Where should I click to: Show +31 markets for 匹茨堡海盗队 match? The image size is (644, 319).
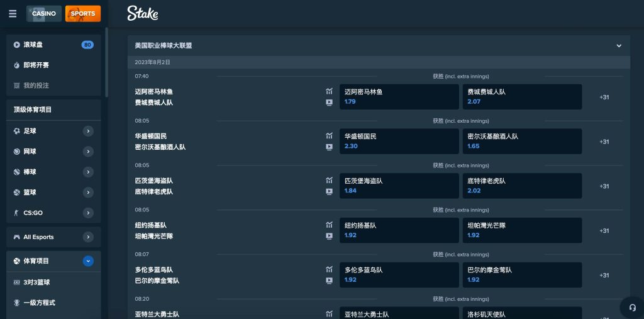click(x=604, y=186)
